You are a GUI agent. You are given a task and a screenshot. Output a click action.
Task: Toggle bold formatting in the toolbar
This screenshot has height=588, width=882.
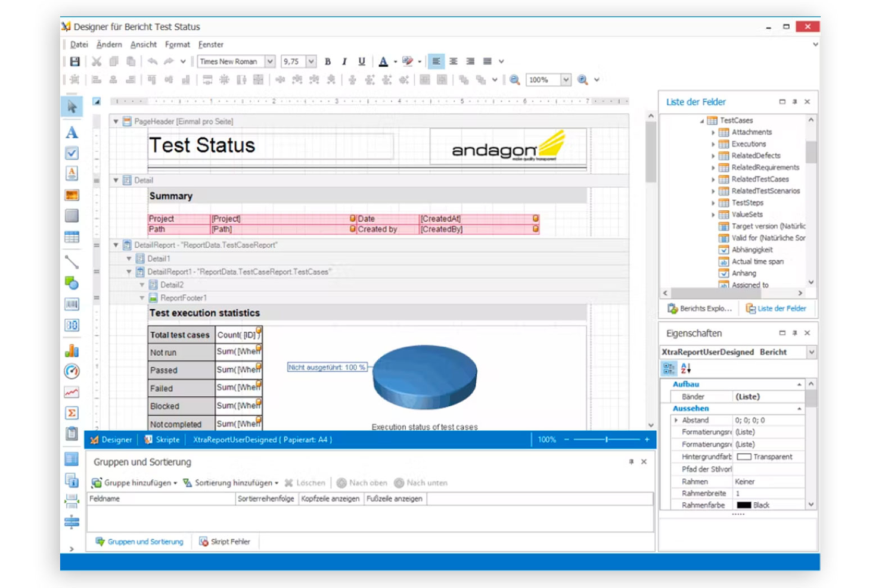(327, 61)
